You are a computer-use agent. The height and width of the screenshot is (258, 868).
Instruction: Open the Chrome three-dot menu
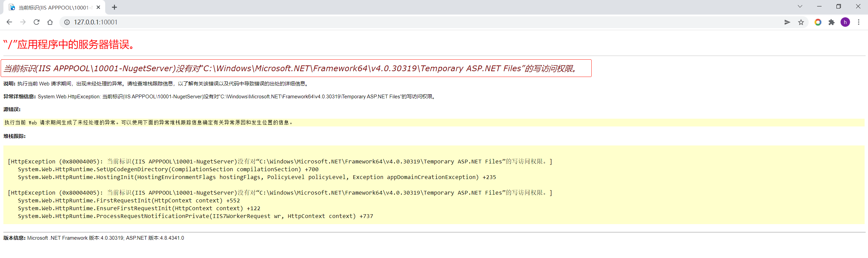(x=859, y=22)
